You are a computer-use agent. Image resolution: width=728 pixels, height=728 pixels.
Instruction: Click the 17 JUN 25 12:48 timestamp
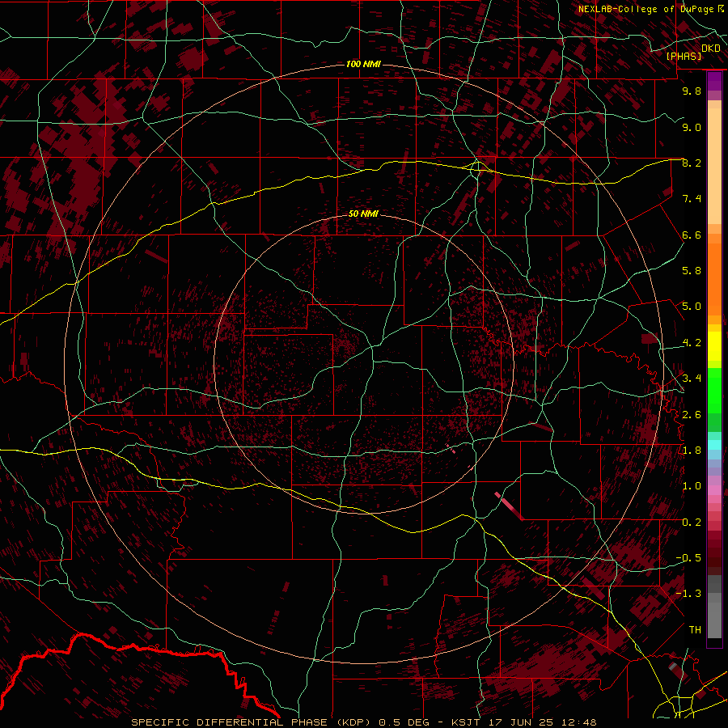pos(542,722)
